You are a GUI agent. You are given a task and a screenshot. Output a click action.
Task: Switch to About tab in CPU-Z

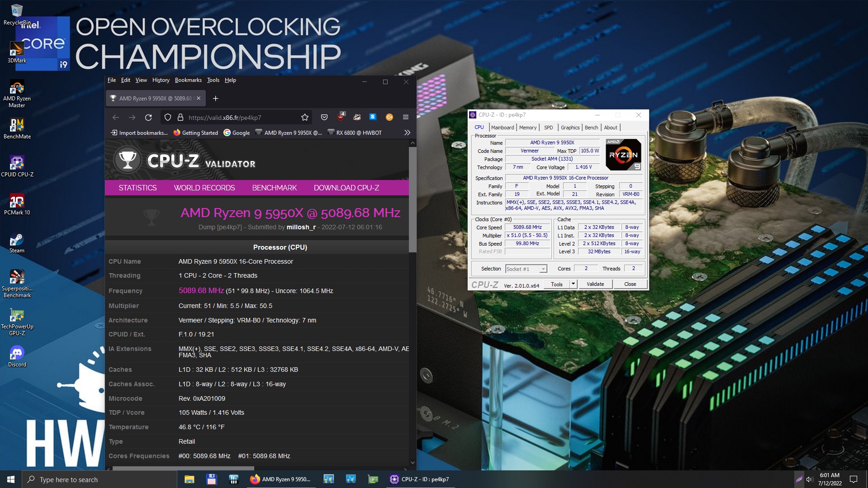[x=611, y=128]
